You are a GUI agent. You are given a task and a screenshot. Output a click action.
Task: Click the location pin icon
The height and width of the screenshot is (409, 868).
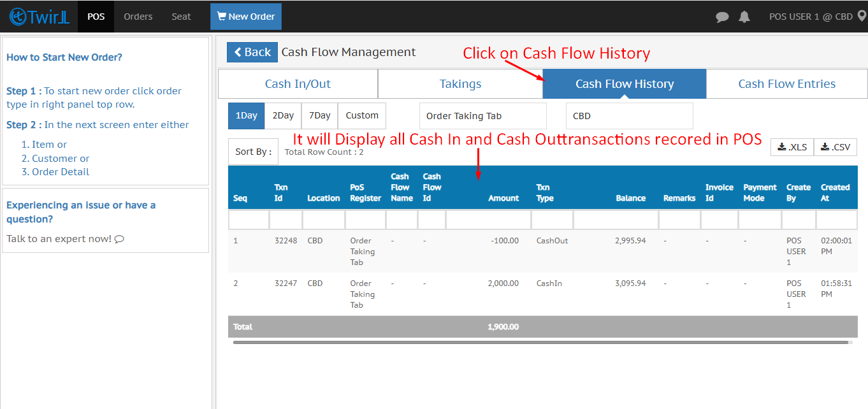pyautogui.click(x=862, y=17)
